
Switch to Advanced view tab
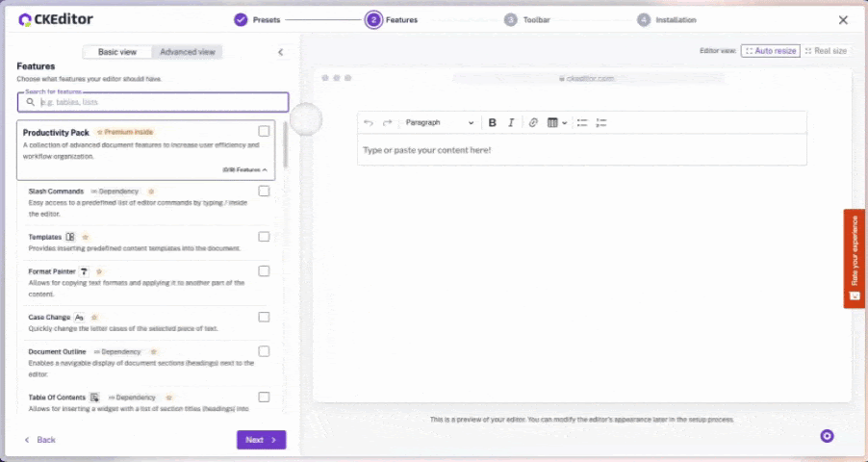click(x=188, y=52)
